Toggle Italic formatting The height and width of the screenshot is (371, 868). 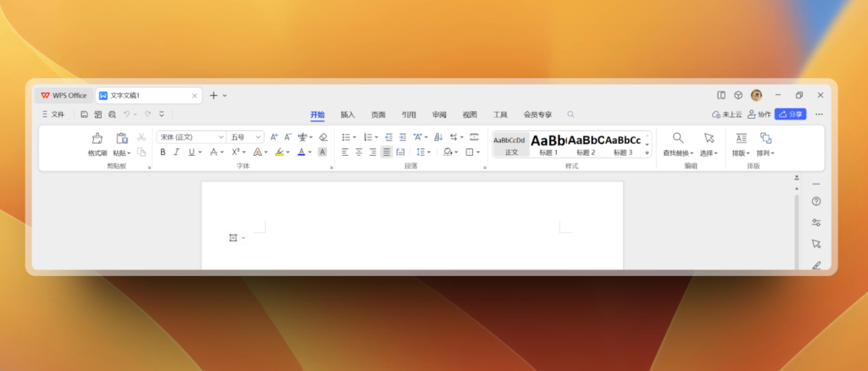tap(176, 152)
